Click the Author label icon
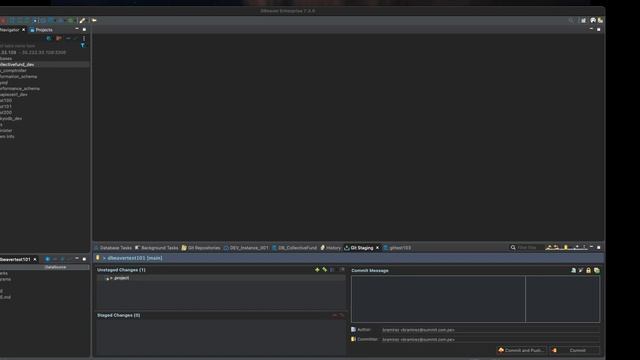Image resolution: width=640 pixels, height=360 pixels. (x=353, y=329)
